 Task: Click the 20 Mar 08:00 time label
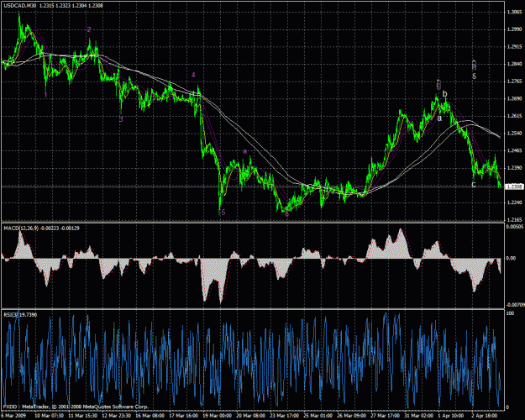coord(249,415)
